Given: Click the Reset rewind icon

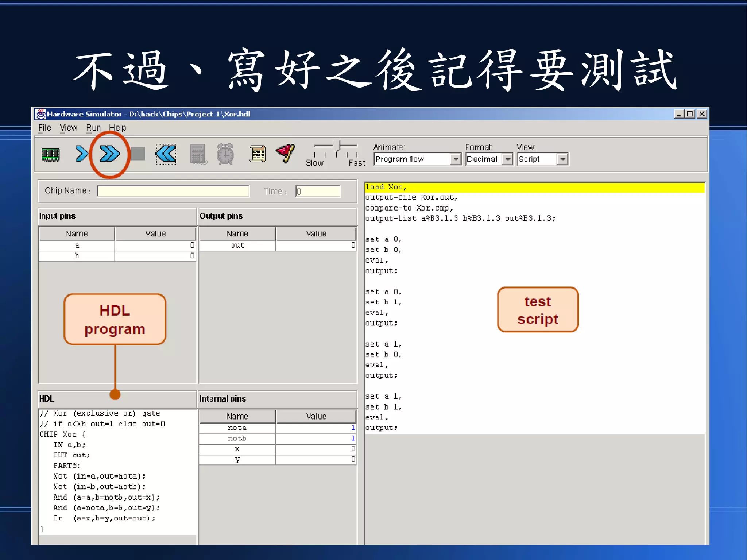Looking at the screenshot, I should tap(166, 154).
